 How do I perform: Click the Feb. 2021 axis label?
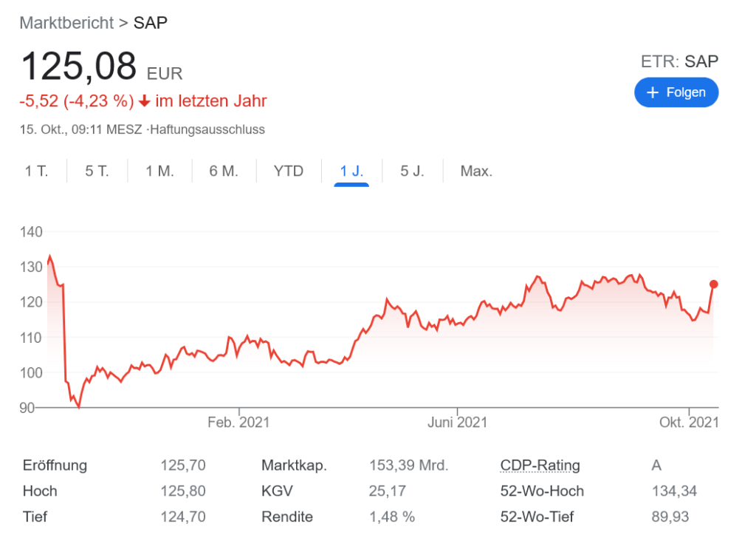tap(238, 423)
